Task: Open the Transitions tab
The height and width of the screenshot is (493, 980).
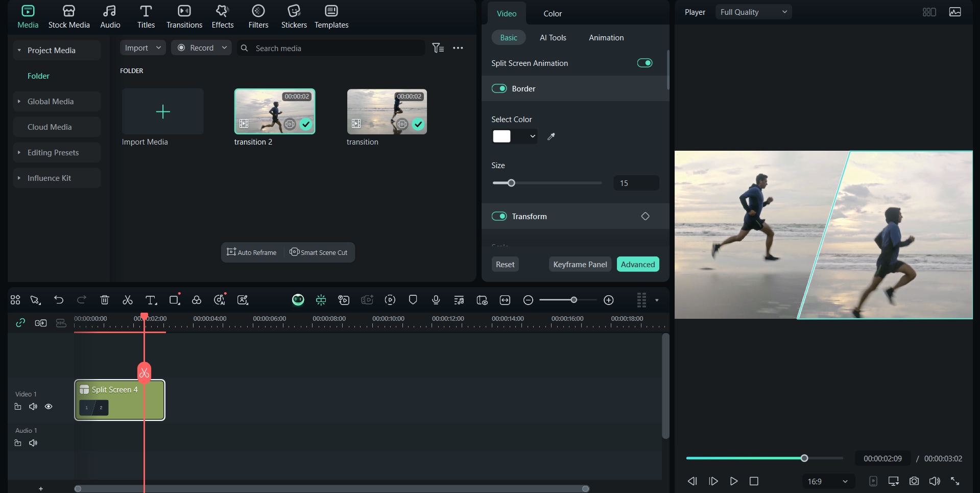Action: click(x=184, y=17)
